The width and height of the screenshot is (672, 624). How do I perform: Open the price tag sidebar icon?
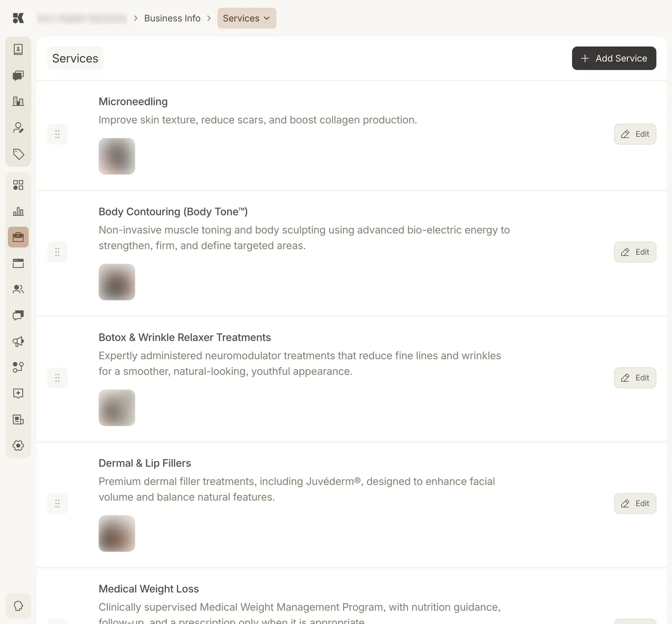point(18,154)
